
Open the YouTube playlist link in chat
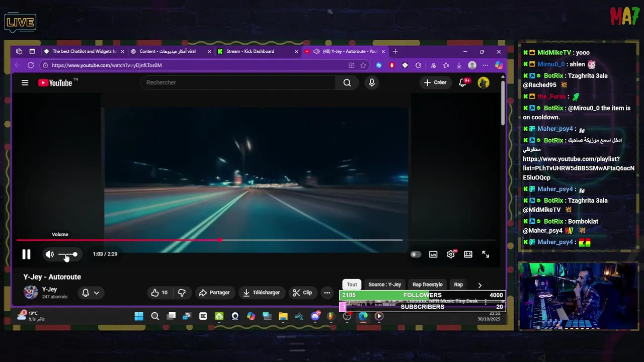tap(579, 168)
